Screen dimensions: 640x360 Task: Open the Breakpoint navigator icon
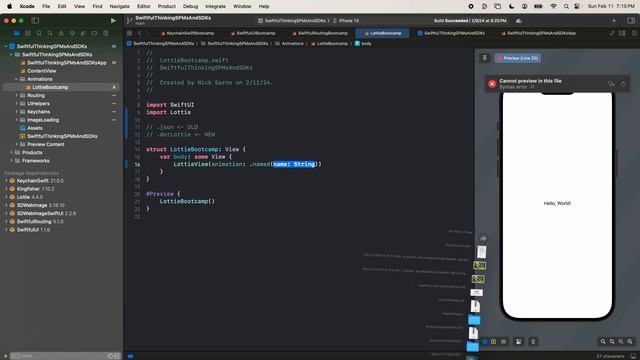tap(94, 33)
